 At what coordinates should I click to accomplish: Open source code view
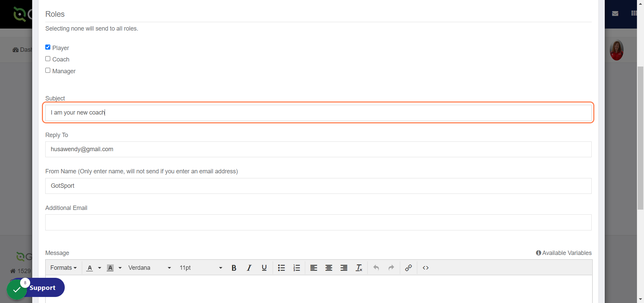426,268
